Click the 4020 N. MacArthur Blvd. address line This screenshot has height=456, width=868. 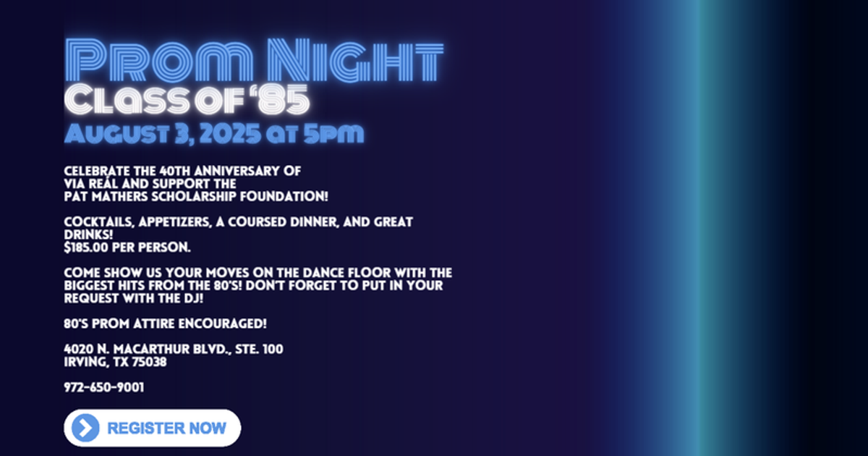(x=174, y=349)
